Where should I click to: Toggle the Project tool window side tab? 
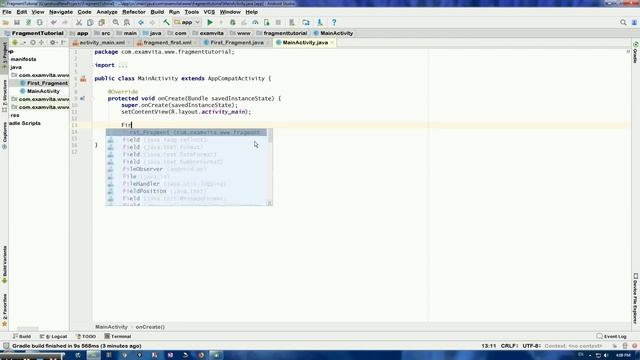(x=4, y=55)
